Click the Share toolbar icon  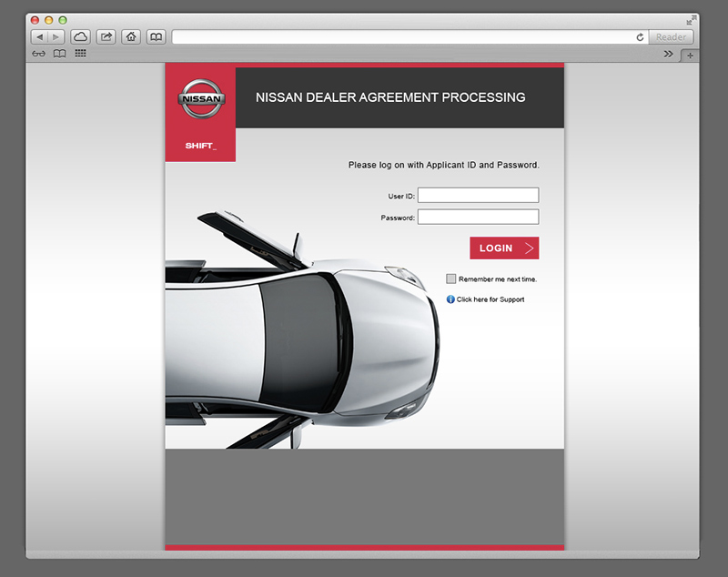click(106, 36)
